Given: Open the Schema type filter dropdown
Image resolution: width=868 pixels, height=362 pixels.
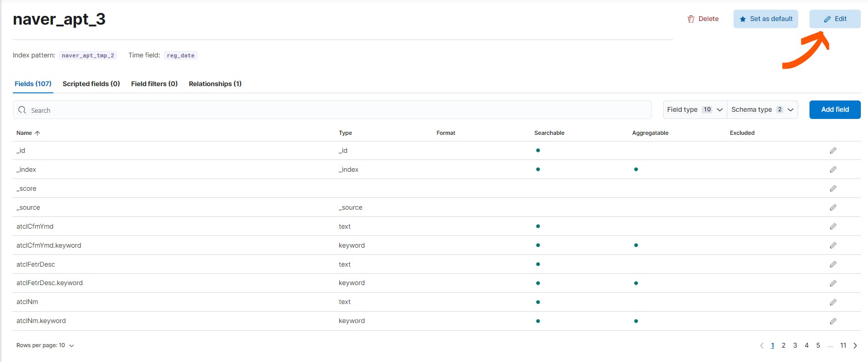Looking at the screenshot, I should click(x=762, y=110).
